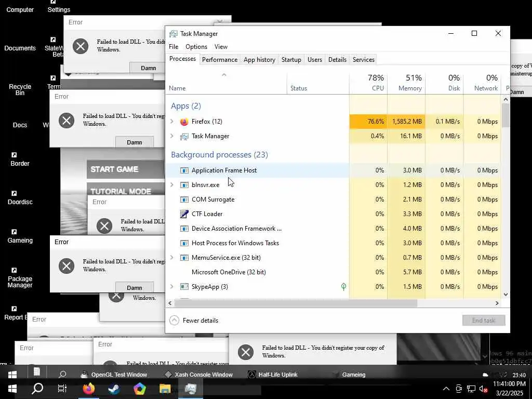The width and height of the screenshot is (532, 399).
Task: Go to the Users tab
Action: [314, 60]
